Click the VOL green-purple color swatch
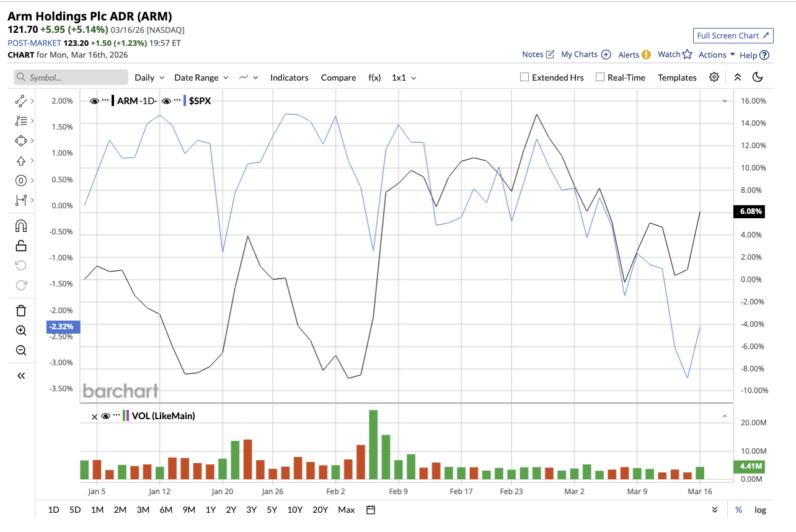 (x=126, y=416)
